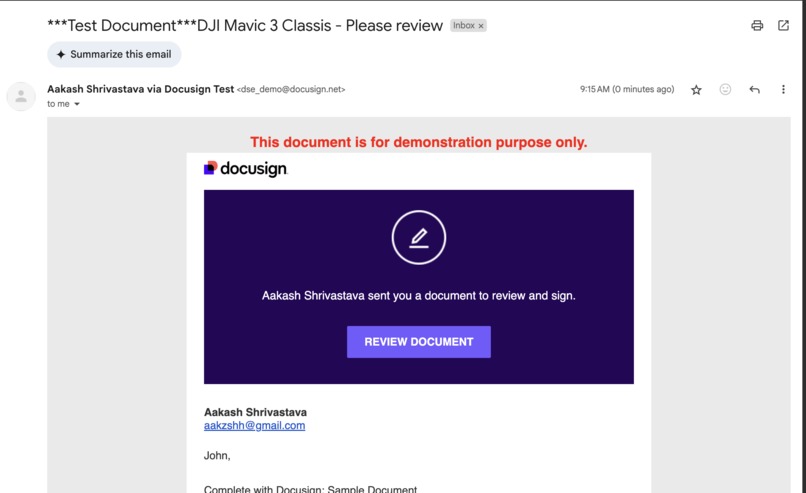The width and height of the screenshot is (806, 493).
Task: Star this email from Aakash Shrivastava
Action: pyautogui.click(x=696, y=90)
